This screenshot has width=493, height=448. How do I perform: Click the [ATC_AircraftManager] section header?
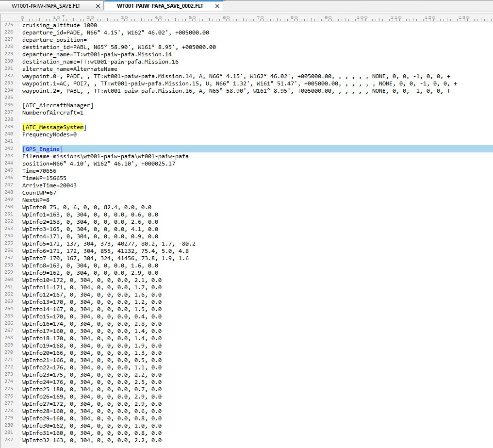(x=58, y=105)
